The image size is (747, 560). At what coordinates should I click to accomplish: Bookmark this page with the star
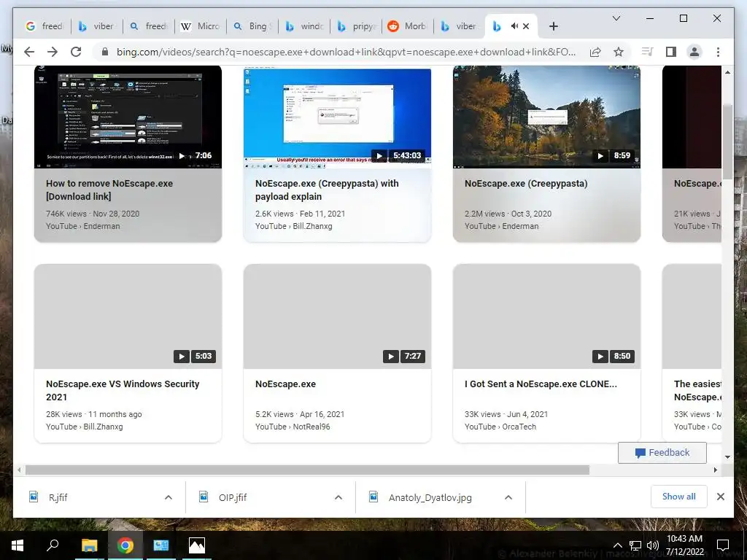[x=619, y=52]
